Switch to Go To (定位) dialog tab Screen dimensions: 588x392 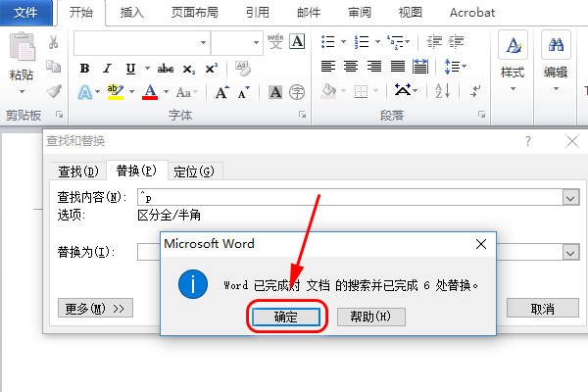[x=194, y=171]
